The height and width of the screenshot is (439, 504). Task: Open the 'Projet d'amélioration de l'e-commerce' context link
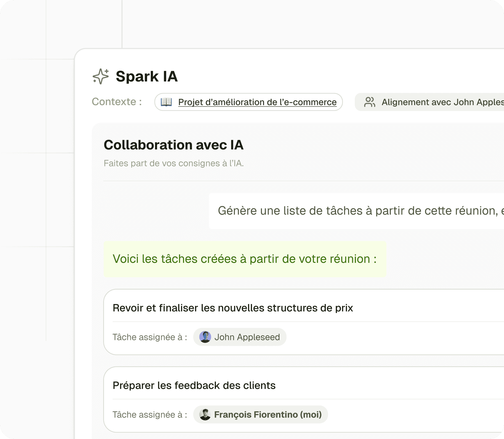click(x=257, y=102)
